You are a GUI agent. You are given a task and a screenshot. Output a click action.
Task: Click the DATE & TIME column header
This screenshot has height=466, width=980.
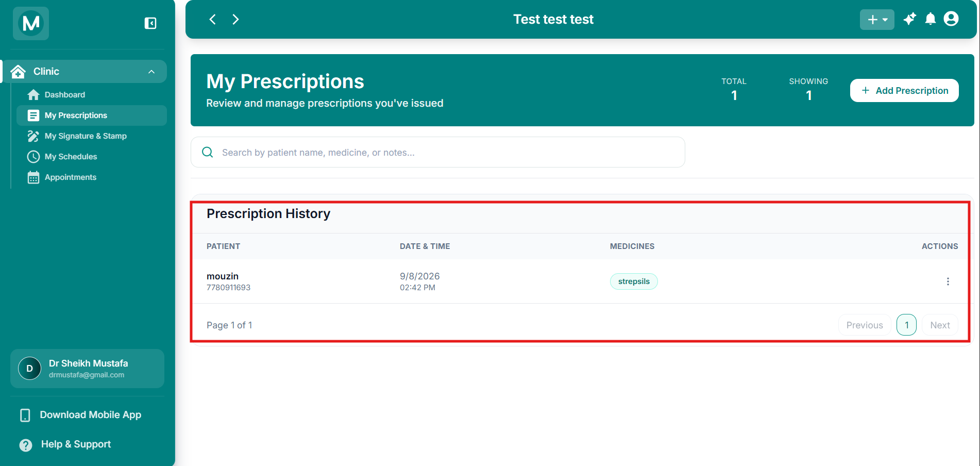click(425, 246)
